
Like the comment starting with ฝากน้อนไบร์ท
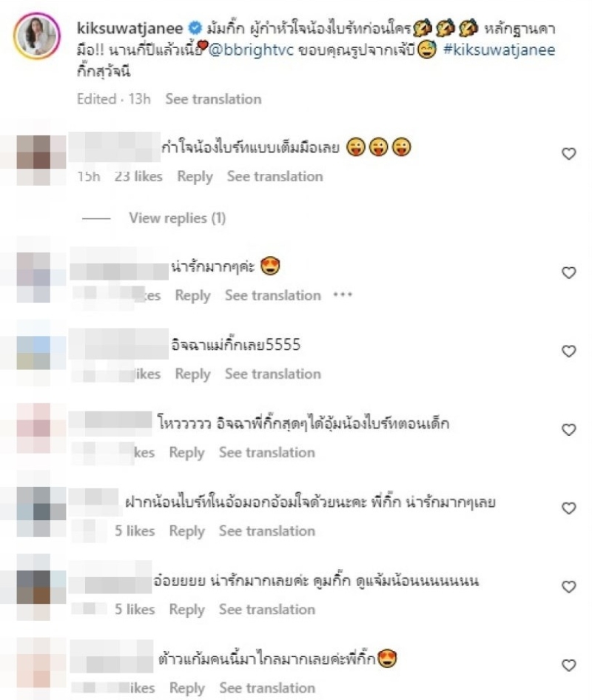568,508
